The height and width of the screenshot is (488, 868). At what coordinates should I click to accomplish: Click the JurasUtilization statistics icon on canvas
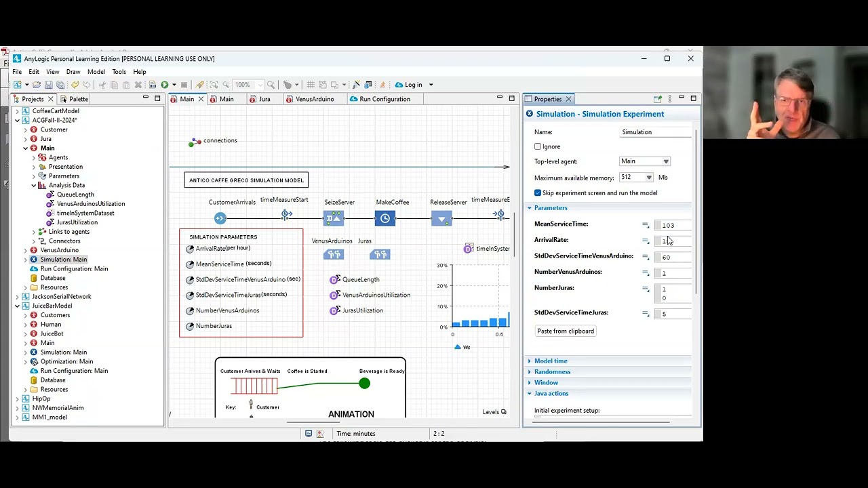tap(334, 310)
